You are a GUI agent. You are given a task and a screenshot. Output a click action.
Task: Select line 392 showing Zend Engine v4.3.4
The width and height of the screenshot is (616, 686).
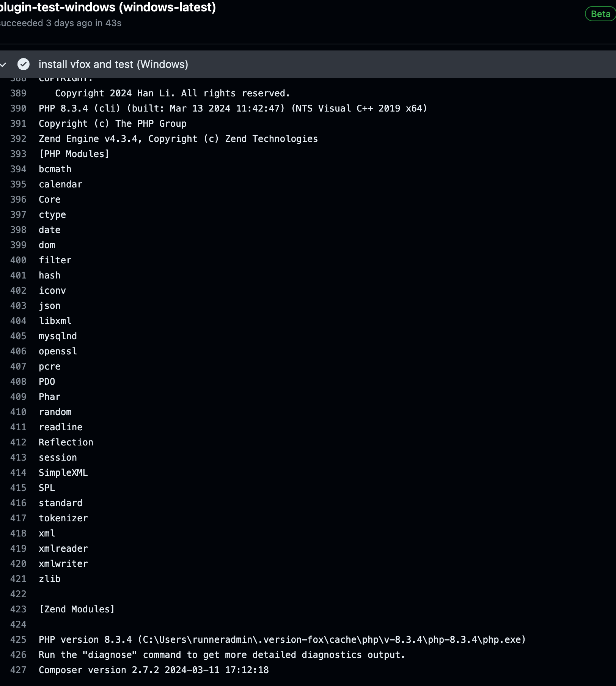(178, 138)
